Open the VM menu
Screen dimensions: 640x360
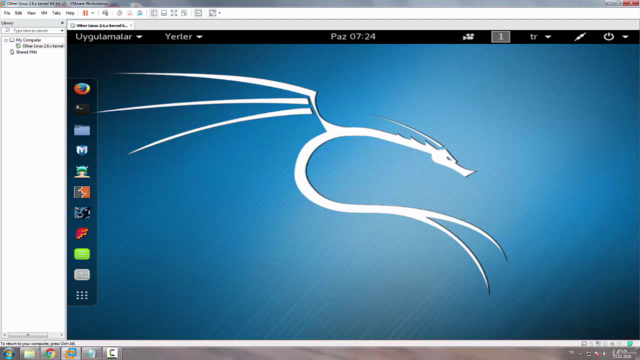point(44,13)
